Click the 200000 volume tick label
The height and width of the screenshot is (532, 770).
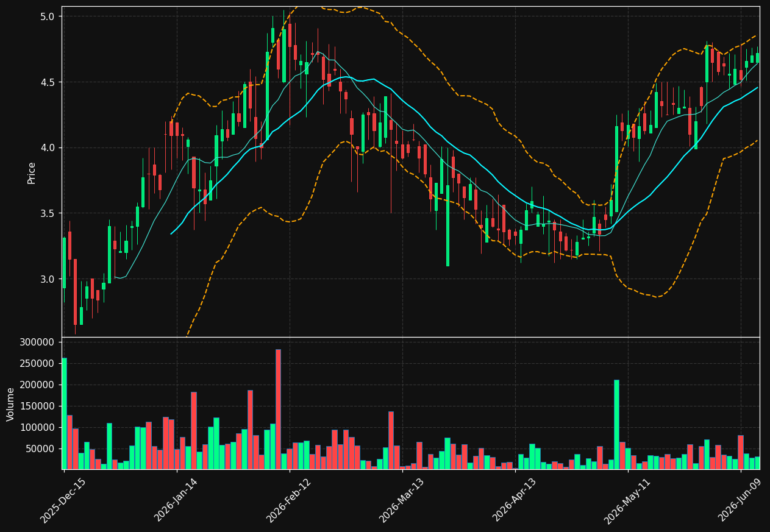coord(38,385)
